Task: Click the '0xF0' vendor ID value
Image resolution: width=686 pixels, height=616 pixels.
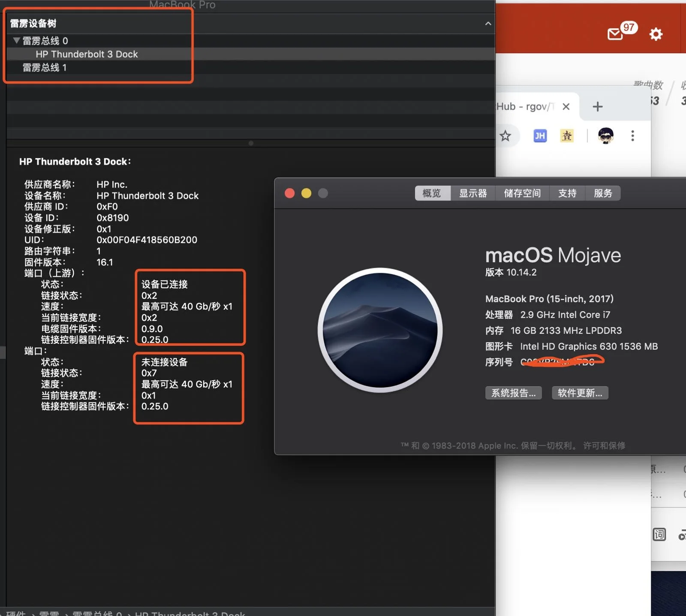Action: pyautogui.click(x=107, y=207)
